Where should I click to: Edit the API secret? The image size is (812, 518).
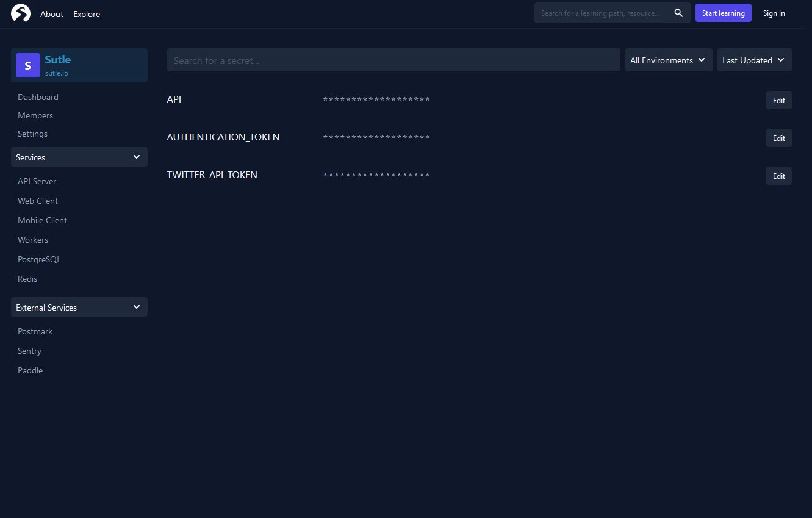click(779, 100)
